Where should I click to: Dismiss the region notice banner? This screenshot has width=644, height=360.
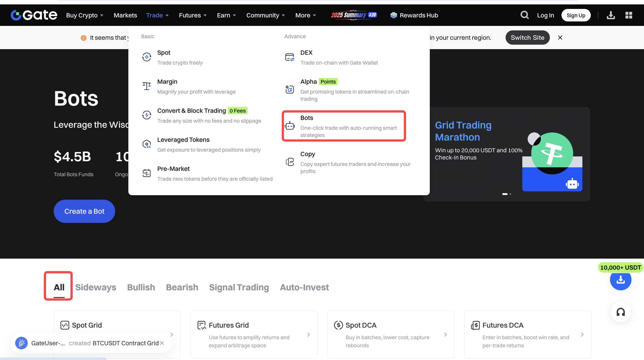560,38
